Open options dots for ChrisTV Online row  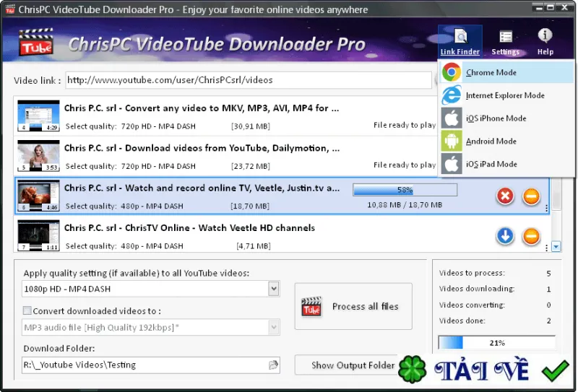click(546, 248)
